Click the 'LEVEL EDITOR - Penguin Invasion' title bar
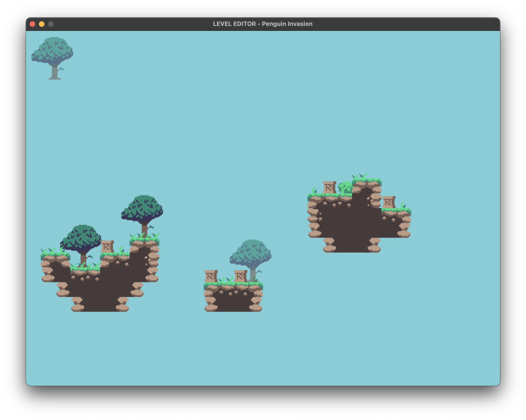The height and width of the screenshot is (420, 526). tap(263, 24)
